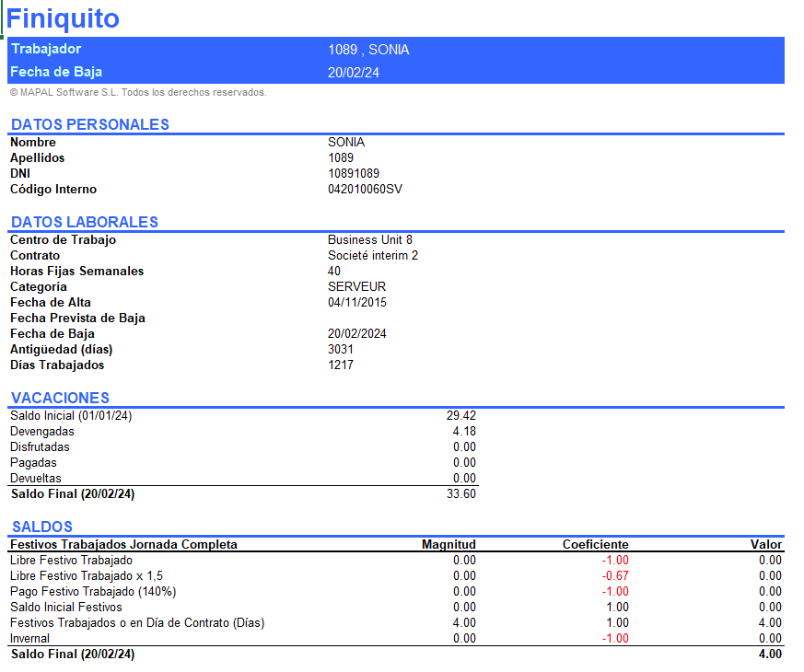Image resolution: width=804 pixels, height=672 pixels.
Task: Click the DNI value 10891089
Action: [354, 174]
